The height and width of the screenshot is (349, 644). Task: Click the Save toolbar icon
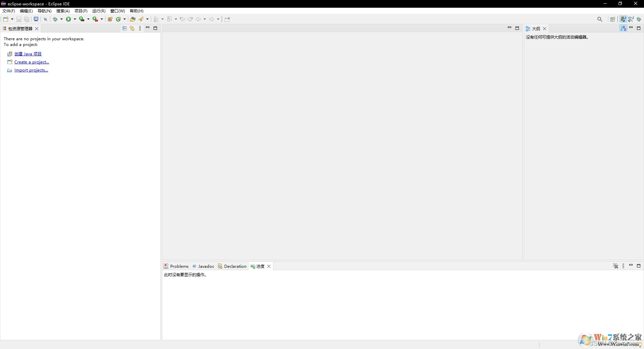(x=19, y=19)
